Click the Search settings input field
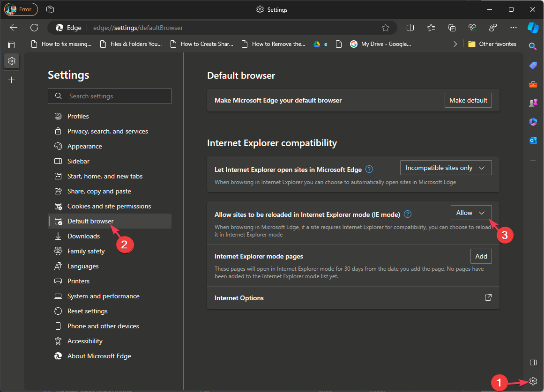The height and width of the screenshot is (392, 544). click(109, 96)
